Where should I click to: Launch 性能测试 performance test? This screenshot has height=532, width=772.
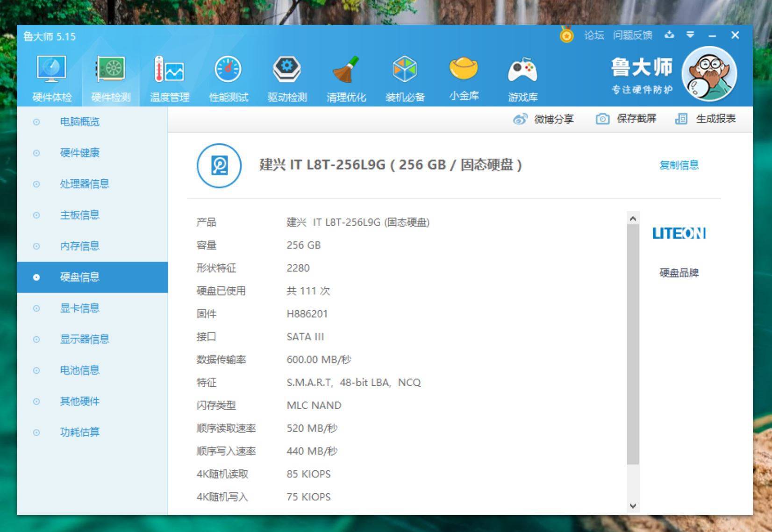[228, 78]
